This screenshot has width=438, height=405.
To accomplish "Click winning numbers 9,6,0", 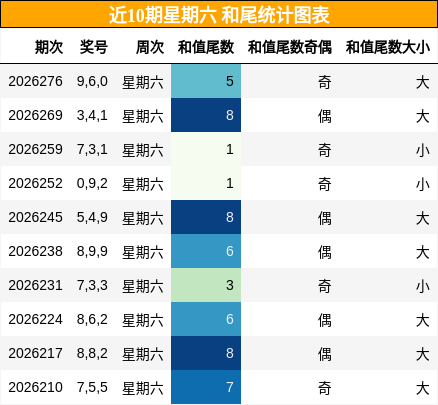I will coord(92,82).
